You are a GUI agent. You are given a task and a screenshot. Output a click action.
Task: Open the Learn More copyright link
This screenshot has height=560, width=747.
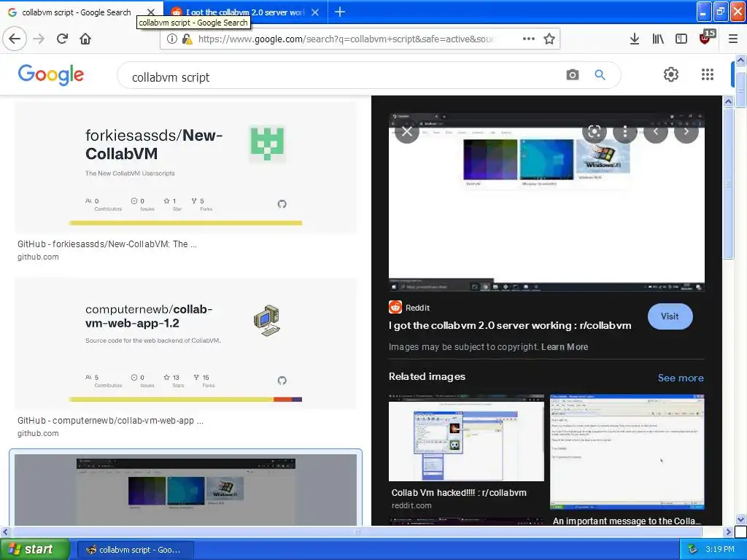click(x=565, y=346)
